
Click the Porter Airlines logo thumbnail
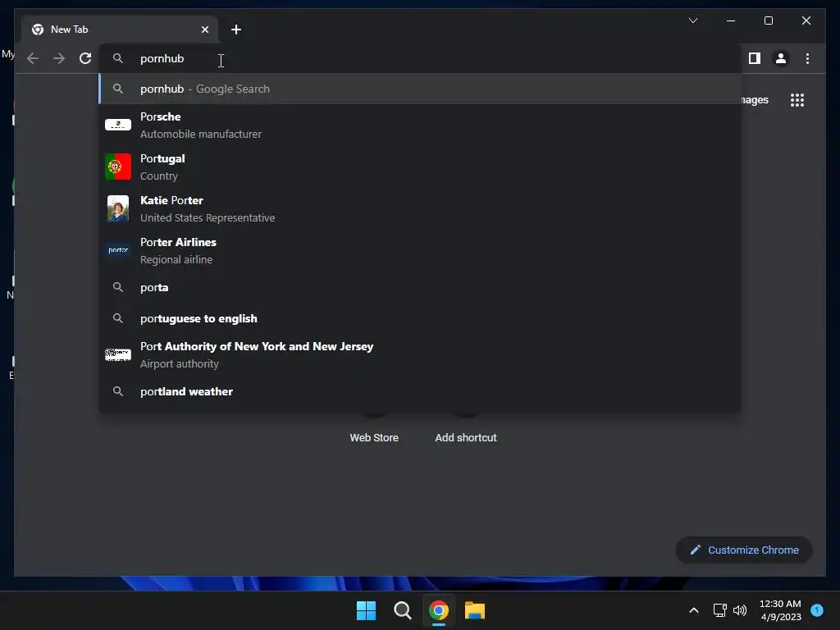tap(118, 250)
